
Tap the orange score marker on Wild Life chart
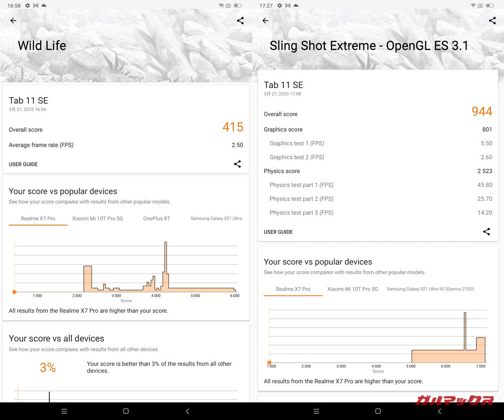click(x=14, y=292)
